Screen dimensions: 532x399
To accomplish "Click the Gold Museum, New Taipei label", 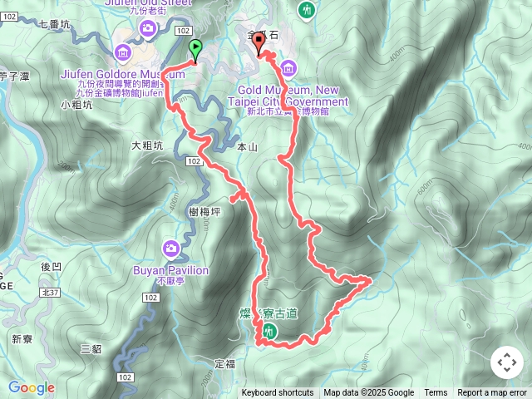I will point(288,96).
